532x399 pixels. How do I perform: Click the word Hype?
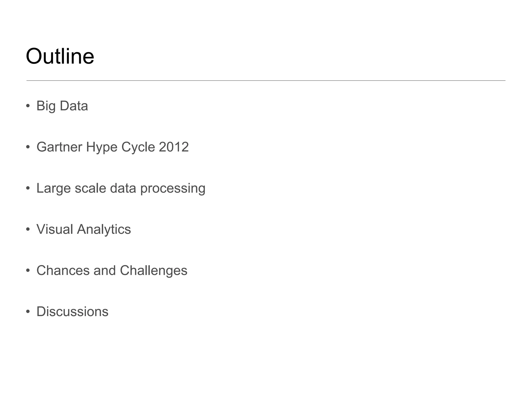click(x=102, y=147)
